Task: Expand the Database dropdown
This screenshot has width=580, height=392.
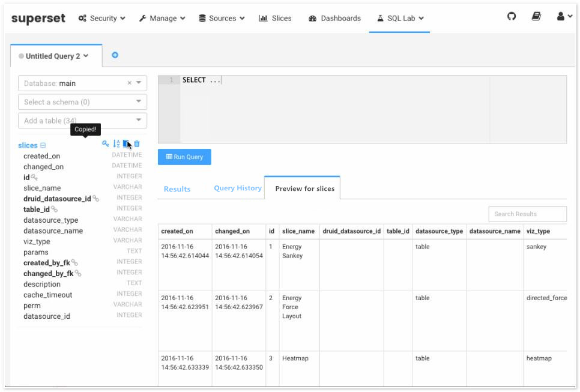Action: point(139,83)
